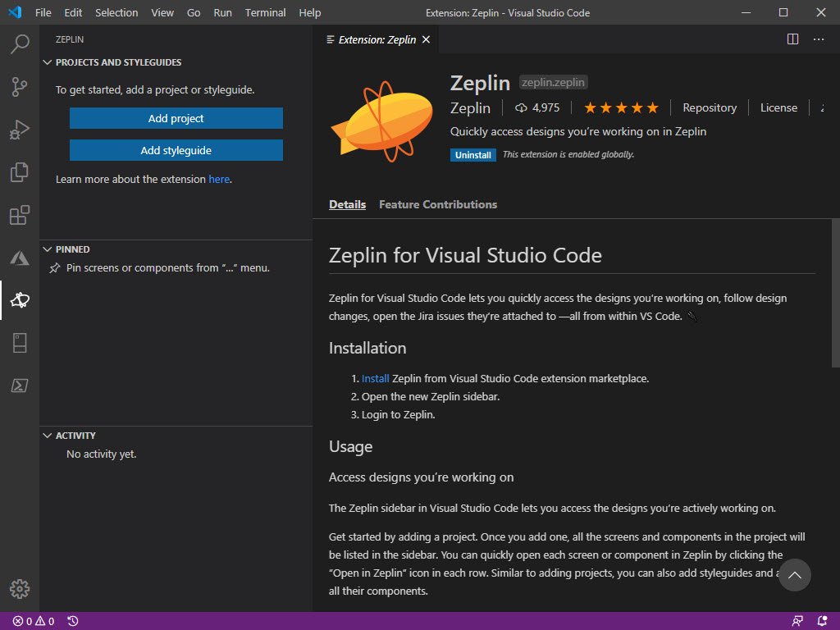Click 'This extension is enabled globally' text
The image size is (840, 630).
[568, 154]
